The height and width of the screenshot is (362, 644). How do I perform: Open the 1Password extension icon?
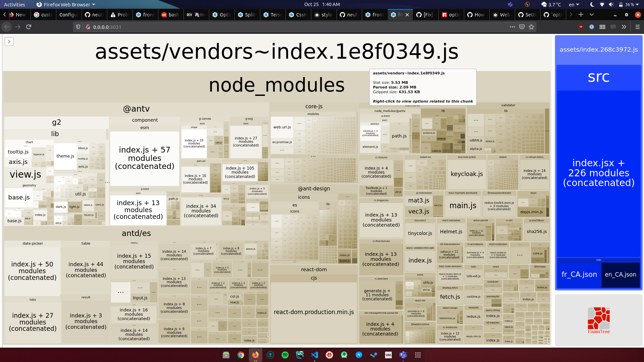pos(592,27)
